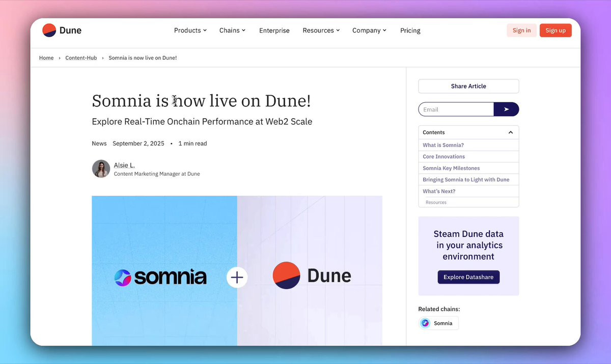Click the Sign in button

click(x=521, y=31)
